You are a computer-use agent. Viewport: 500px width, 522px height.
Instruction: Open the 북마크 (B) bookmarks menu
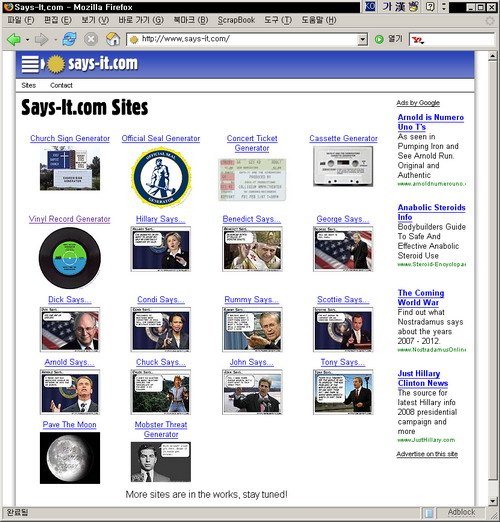point(191,20)
